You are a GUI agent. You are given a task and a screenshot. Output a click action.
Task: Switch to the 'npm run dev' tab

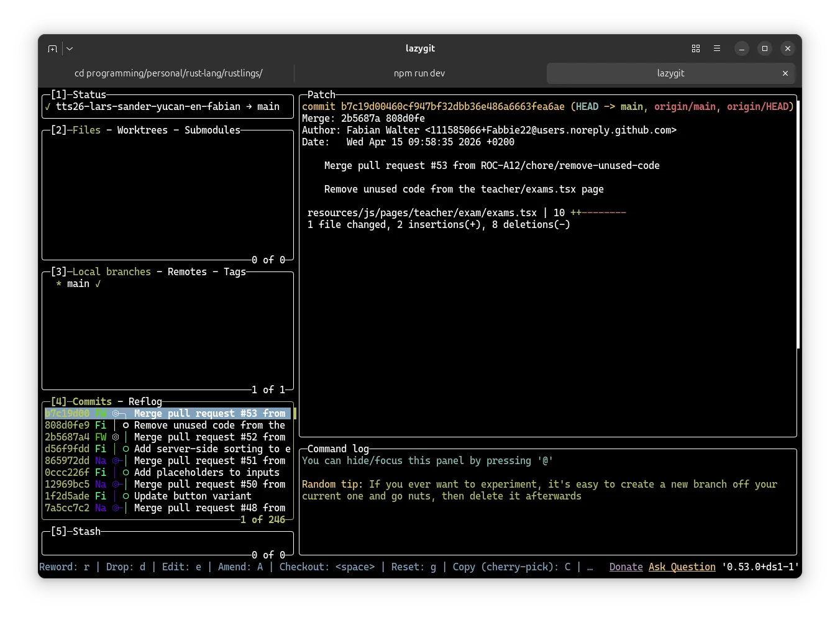click(x=419, y=73)
